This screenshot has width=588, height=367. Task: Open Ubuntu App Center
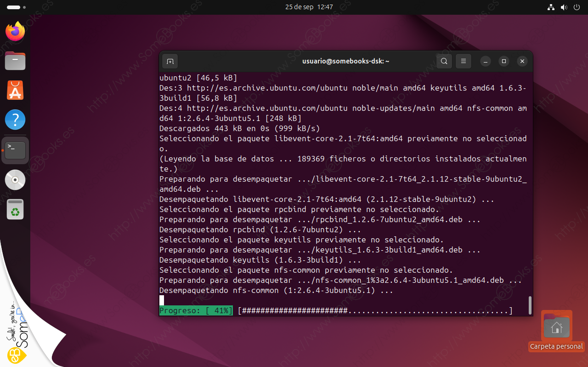tap(15, 90)
